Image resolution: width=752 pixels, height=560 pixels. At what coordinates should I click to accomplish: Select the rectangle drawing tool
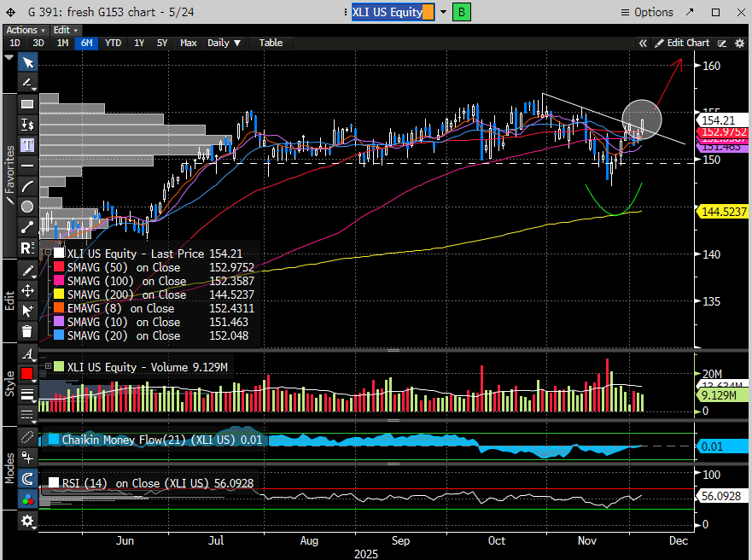tap(28, 104)
